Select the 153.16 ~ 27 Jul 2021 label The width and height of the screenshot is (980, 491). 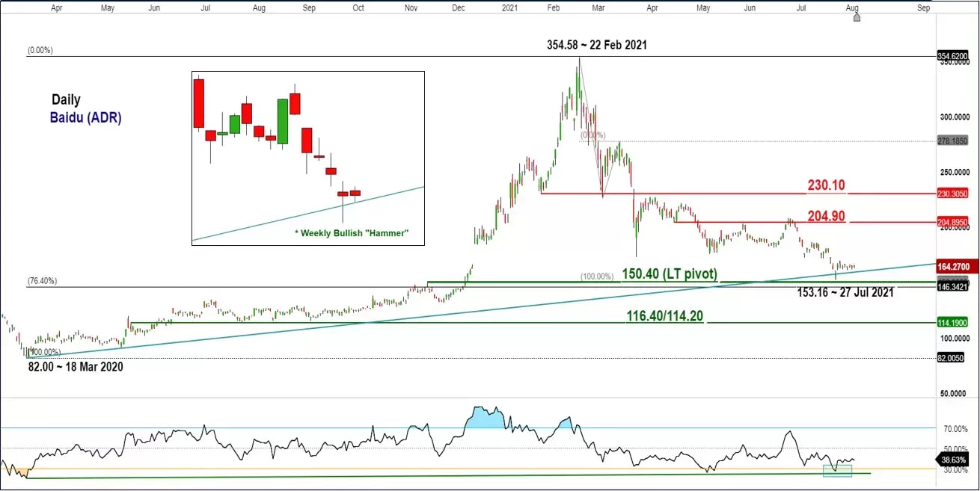(845, 292)
